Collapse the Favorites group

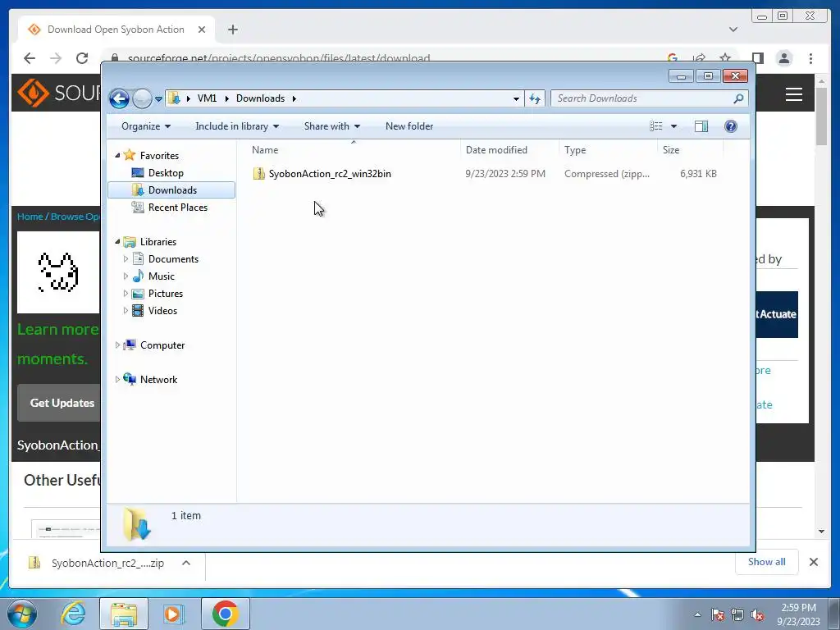[x=118, y=155]
